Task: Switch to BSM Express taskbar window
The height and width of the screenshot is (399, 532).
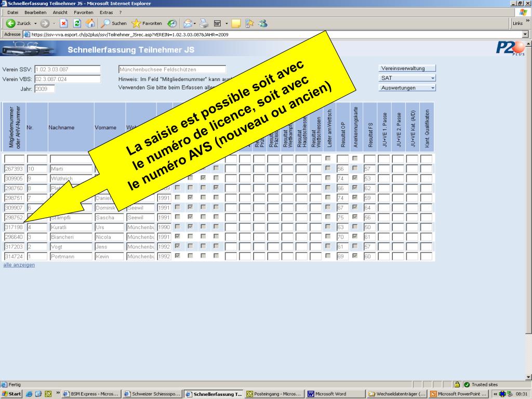Action: (x=91, y=394)
